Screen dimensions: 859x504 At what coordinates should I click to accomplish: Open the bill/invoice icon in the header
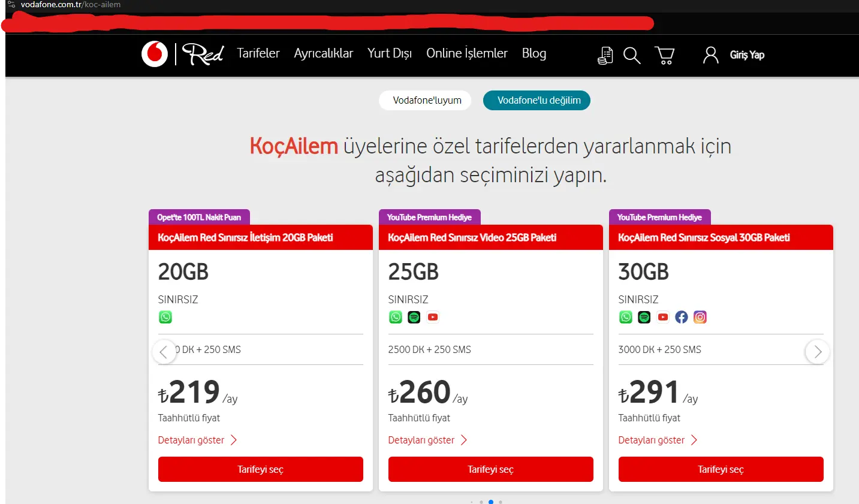(605, 56)
